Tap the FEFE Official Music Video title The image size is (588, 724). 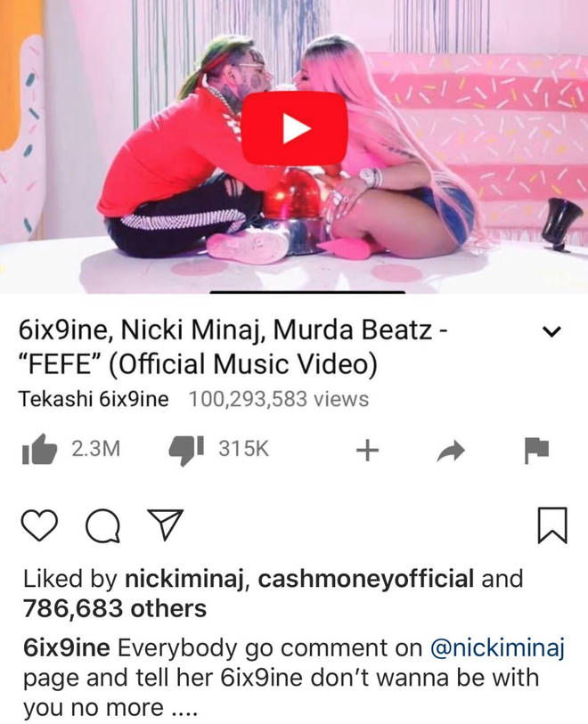click(233, 346)
